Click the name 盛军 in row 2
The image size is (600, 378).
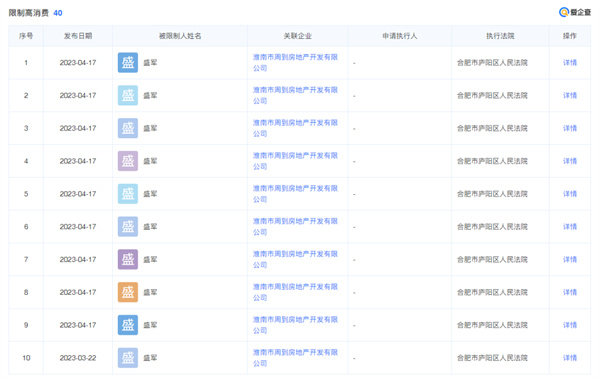point(150,96)
